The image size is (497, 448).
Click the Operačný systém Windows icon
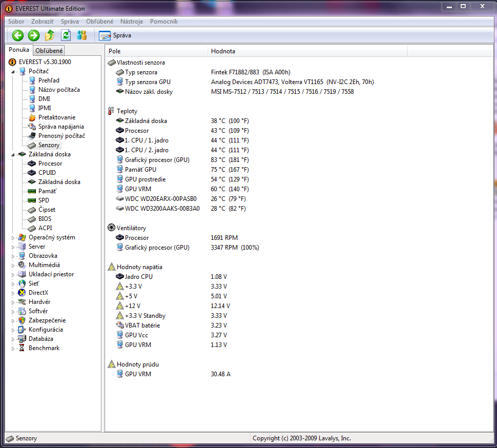22,237
